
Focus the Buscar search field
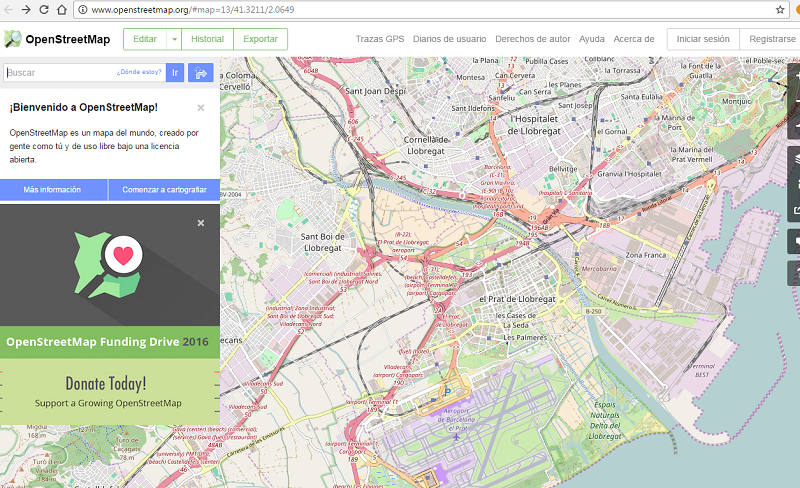point(58,72)
